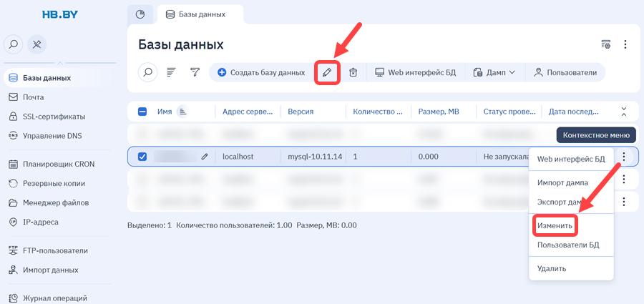Click the sort icon next to Имя
Viewport: 644px width, 304px height.
(x=182, y=112)
